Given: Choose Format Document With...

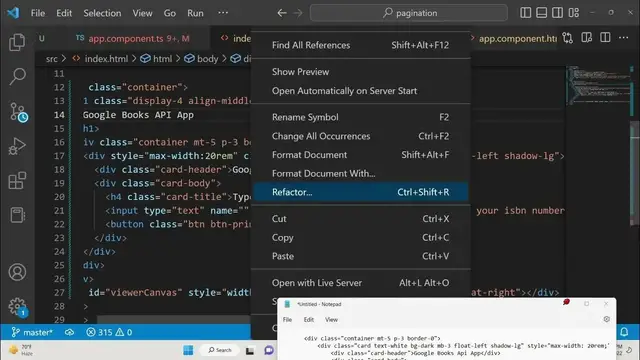Looking at the screenshot, I should [x=360, y=173].
